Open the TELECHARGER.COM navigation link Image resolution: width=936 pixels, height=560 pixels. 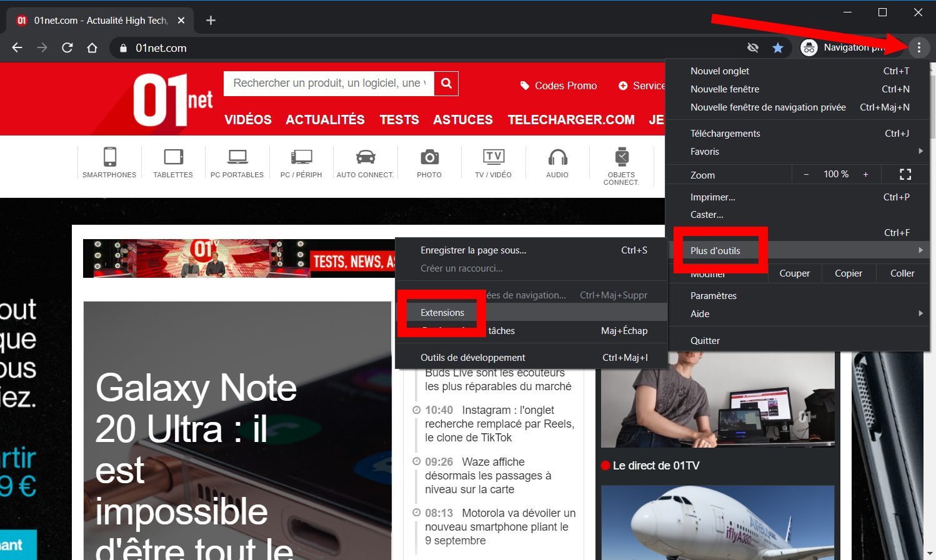(x=571, y=119)
